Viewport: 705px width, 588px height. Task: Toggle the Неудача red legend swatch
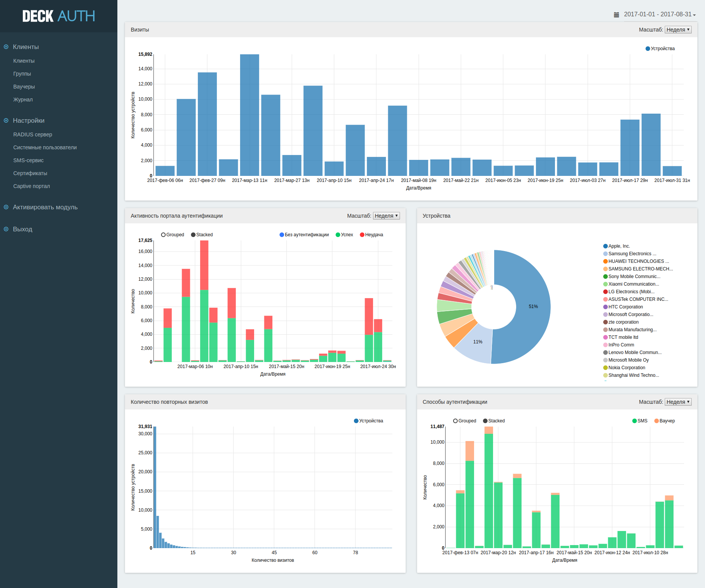point(362,235)
